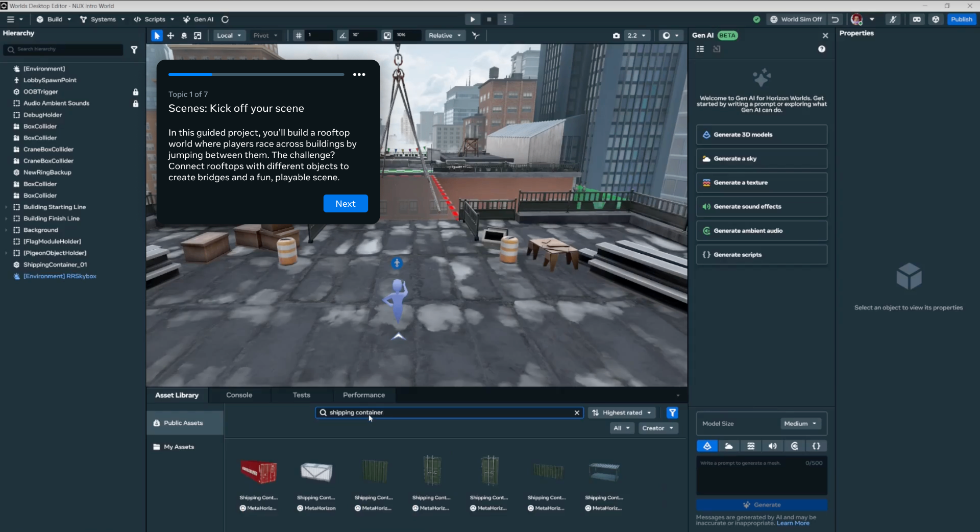
Task: Open the account avatar dropdown arrow
Action: (872, 19)
